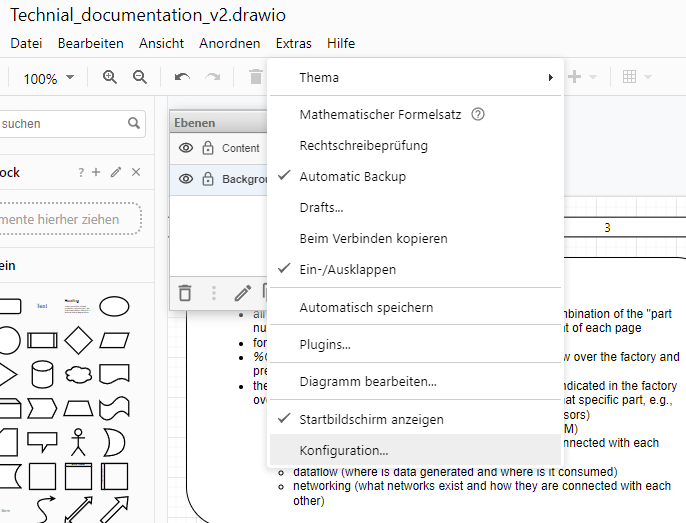The height and width of the screenshot is (523, 686).
Task: Hide the Content layer with eye icon
Action: coord(186,148)
